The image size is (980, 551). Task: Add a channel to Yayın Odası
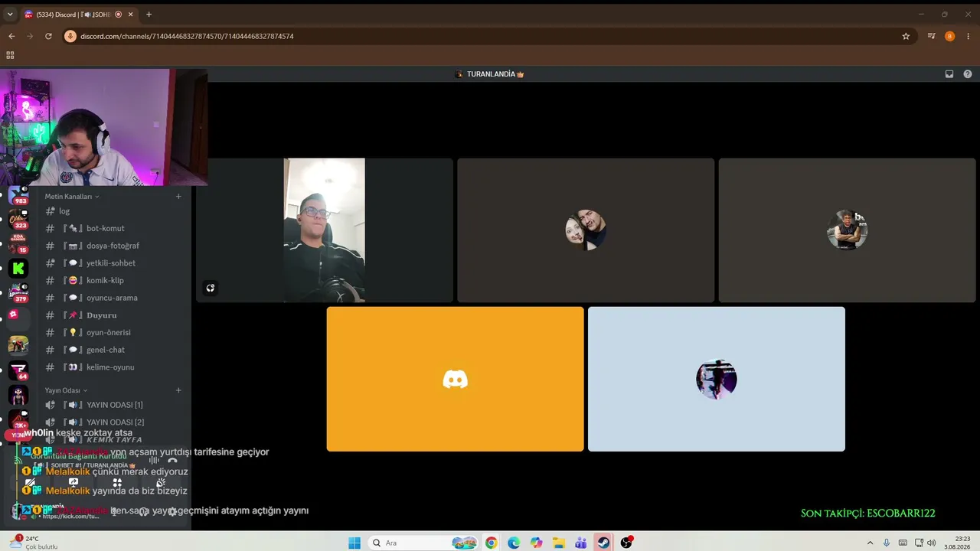pos(178,390)
